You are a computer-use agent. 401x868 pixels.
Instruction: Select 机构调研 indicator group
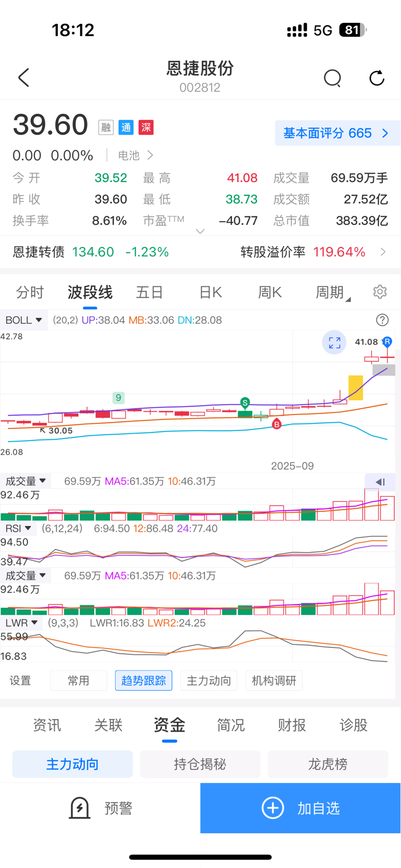coord(274,681)
